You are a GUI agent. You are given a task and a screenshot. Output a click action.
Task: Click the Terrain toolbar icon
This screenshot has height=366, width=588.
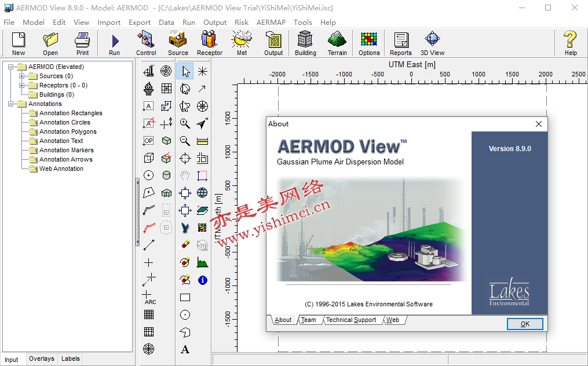coord(337,43)
